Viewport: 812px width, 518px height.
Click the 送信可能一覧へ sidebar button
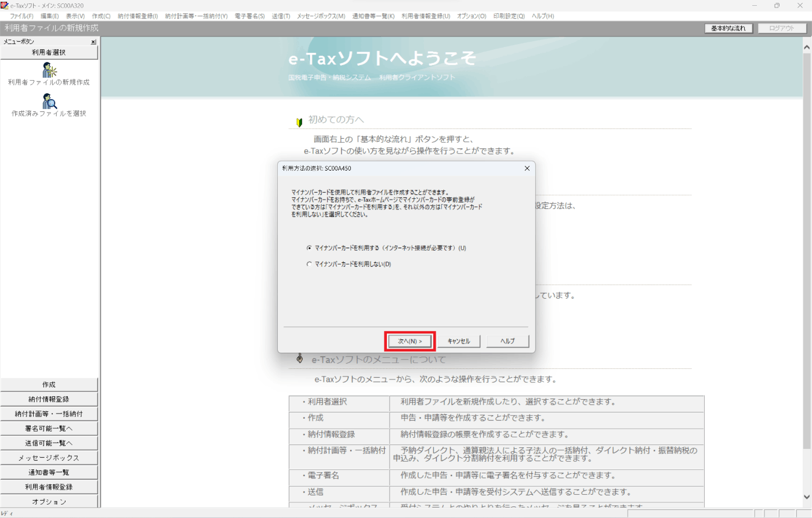[49, 443]
